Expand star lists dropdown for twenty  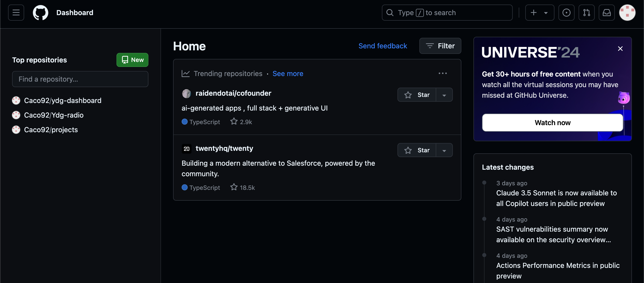tap(444, 150)
